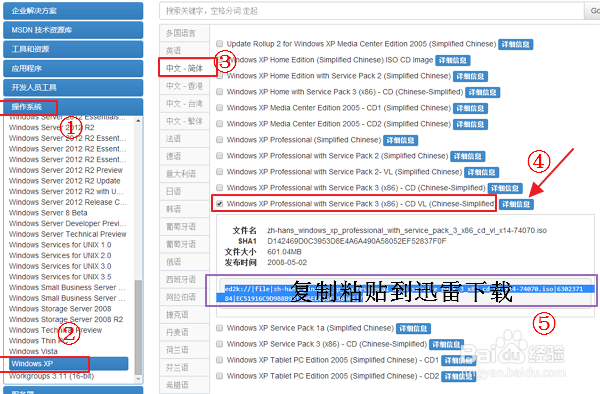
Task: Click the ISO file name text
Action: tap(407, 230)
